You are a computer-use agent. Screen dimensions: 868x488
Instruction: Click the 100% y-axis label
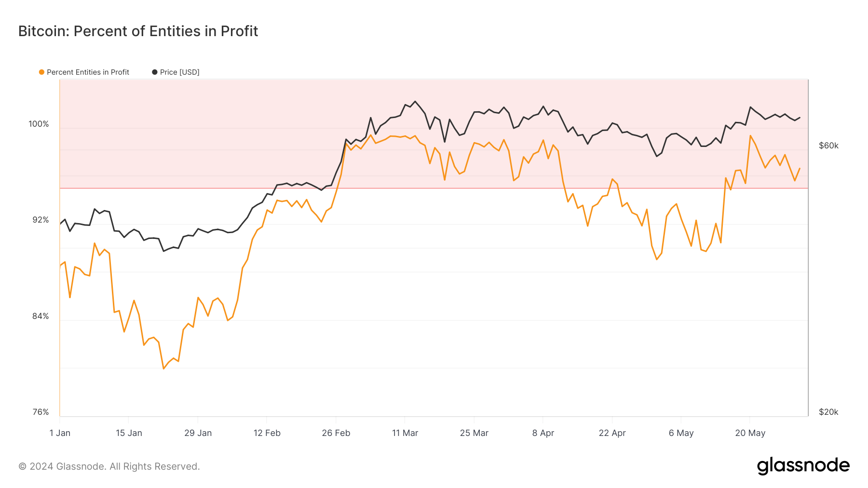click(x=39, y=124)
